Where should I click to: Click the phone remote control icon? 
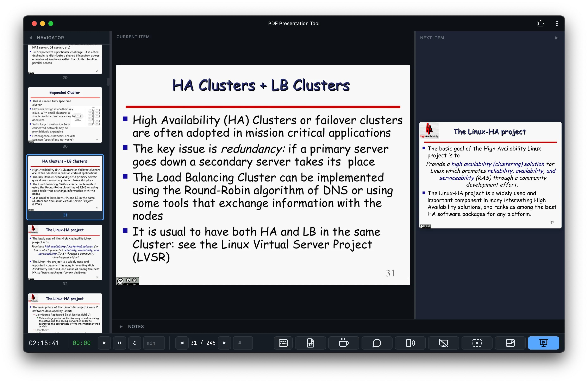410,343
